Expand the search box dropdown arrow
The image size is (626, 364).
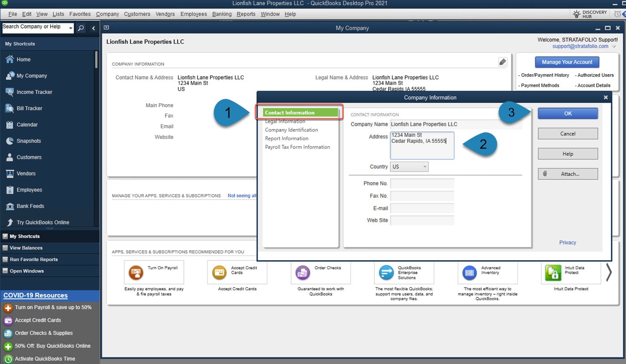71,28
